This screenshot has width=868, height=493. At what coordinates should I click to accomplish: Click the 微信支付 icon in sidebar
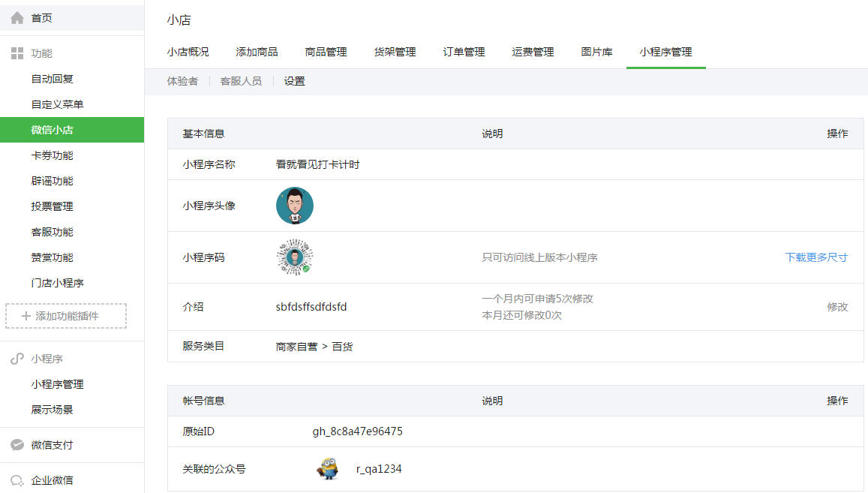click(x=17, y=445)
